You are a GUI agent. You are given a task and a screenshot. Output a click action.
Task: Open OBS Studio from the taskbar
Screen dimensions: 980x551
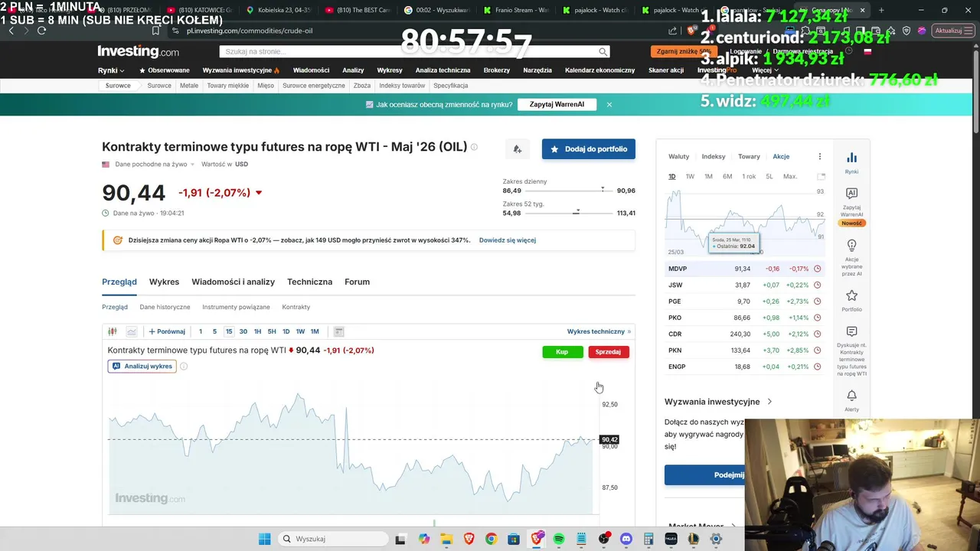tap(604, 539)
